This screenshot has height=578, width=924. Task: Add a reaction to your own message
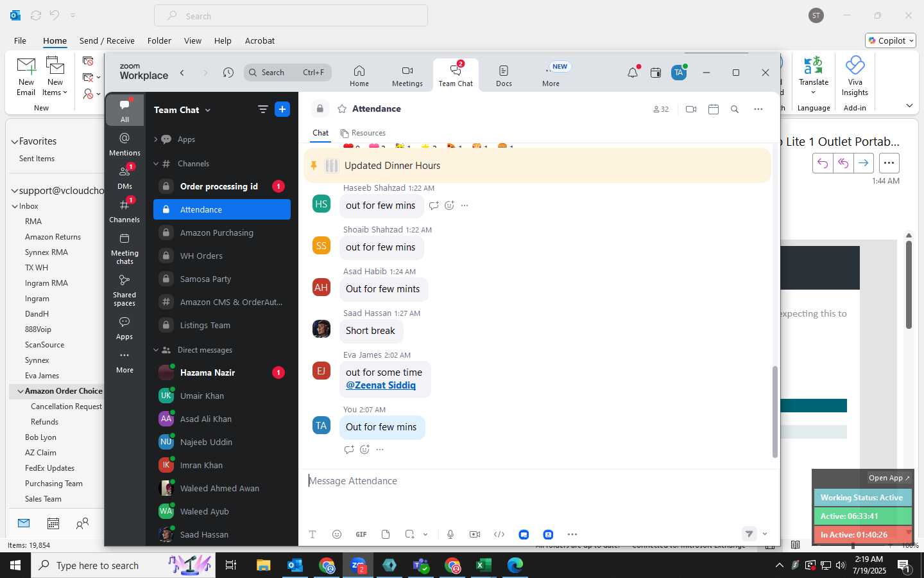click(364, 450)
